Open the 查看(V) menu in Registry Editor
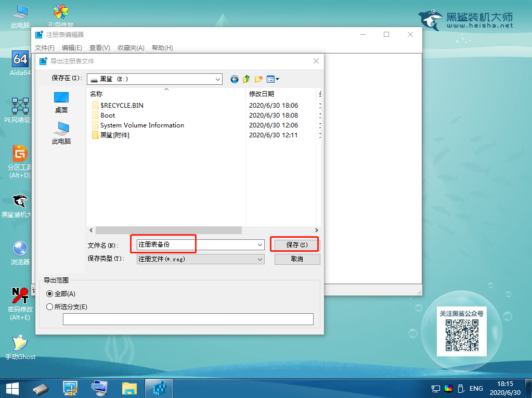Image resolution: width=532 pixels, height=398 pixels. 100,48
